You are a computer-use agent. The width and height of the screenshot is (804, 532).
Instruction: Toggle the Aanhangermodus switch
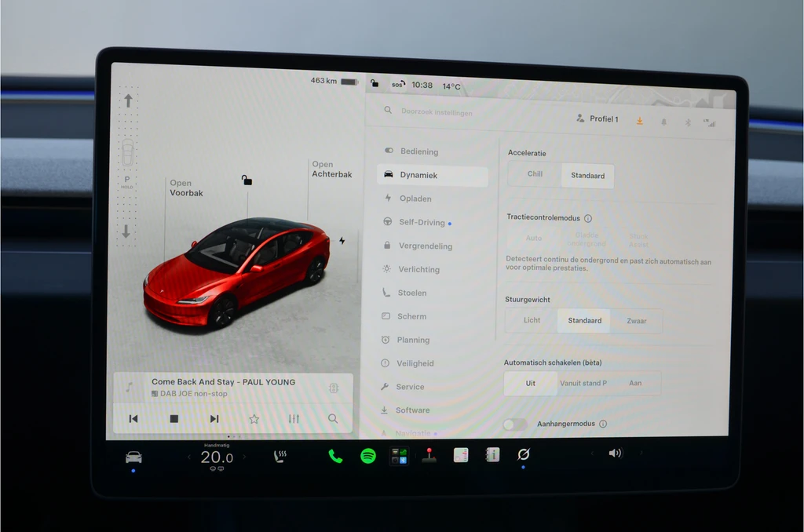coord(515,425)
